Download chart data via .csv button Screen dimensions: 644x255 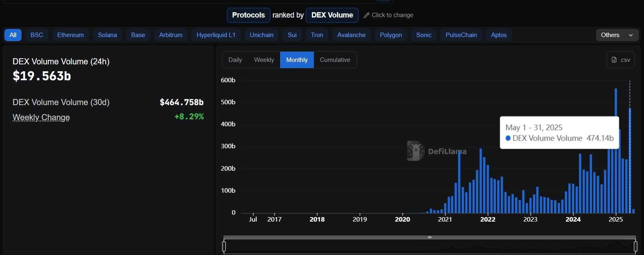(620, 60)
